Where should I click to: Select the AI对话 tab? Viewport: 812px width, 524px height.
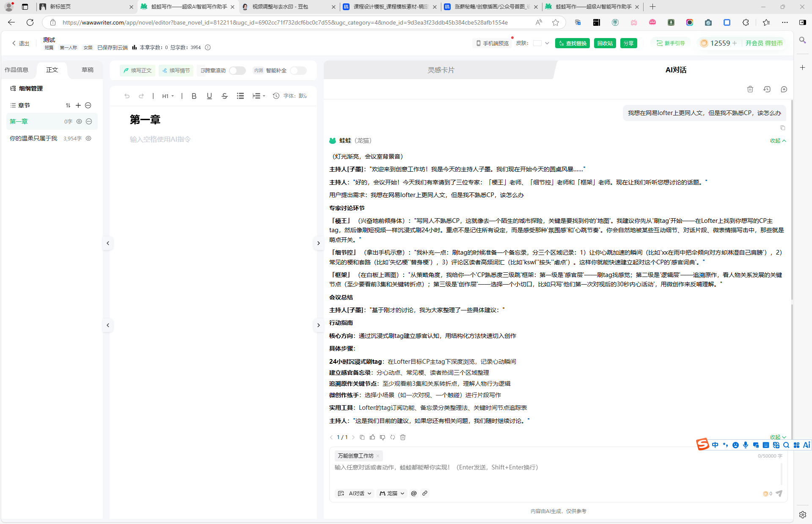point(676,70)
